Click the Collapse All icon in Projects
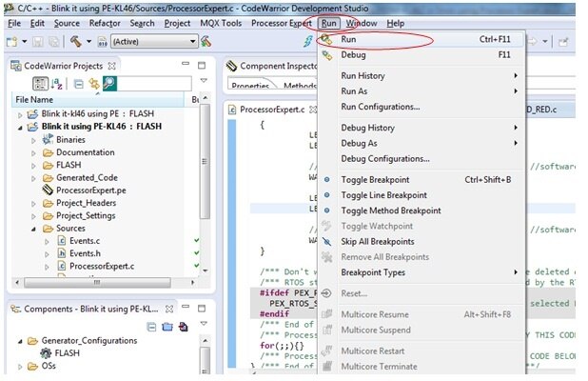 coord(78,84)
